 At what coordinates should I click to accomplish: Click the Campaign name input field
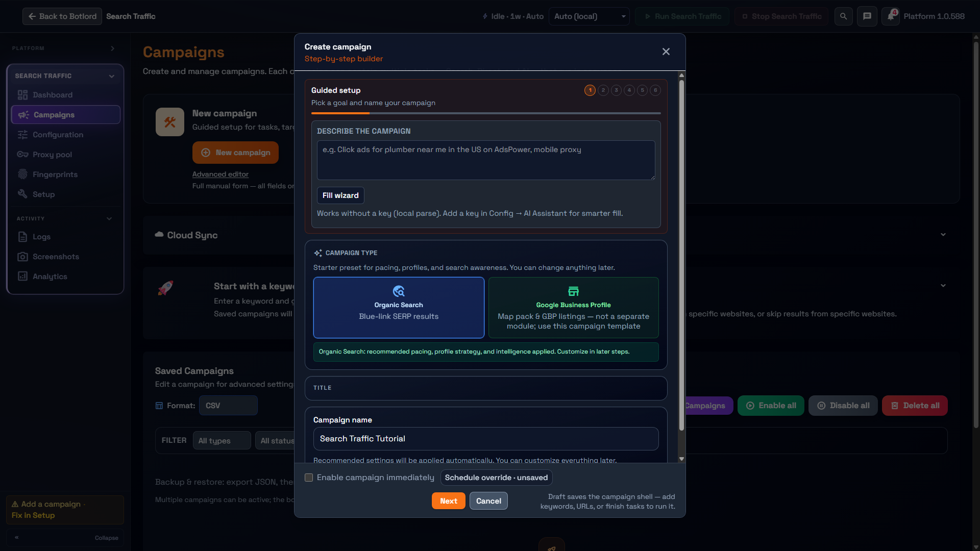pos(486,439)
